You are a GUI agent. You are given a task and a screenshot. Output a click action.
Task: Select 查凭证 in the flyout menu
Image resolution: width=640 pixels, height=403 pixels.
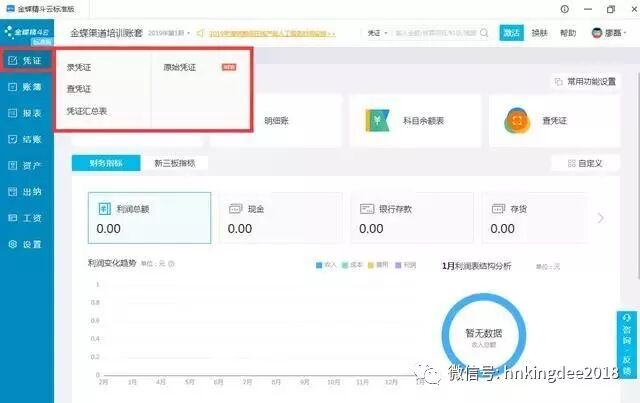point(79,89)
